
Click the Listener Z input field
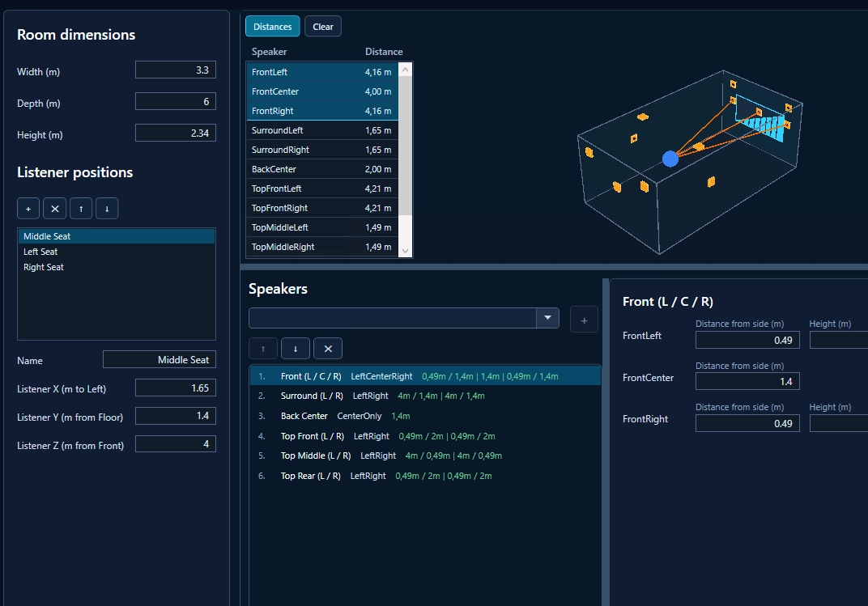pos(176,444)
